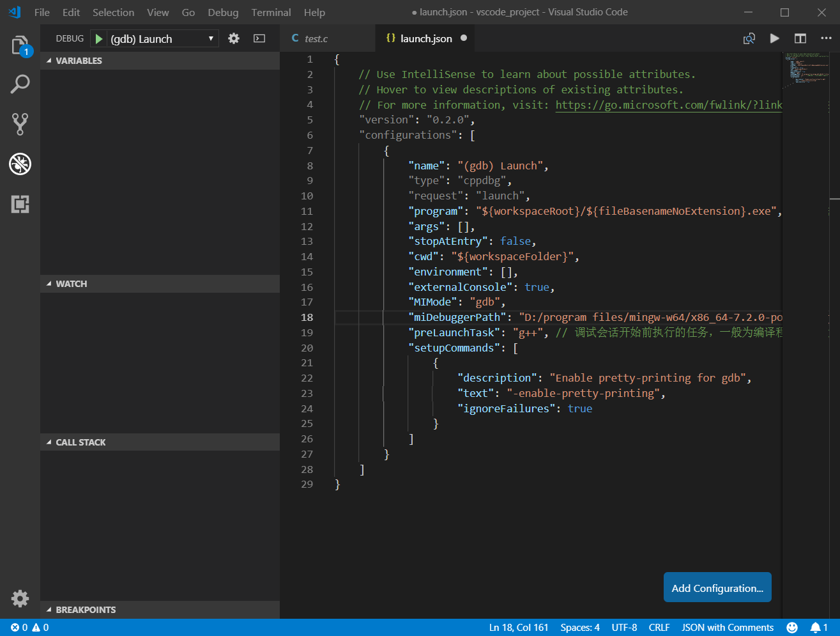Screen dimensions: 840x636
Task: Open the Debug Console icon
Action: pos(259,38)
